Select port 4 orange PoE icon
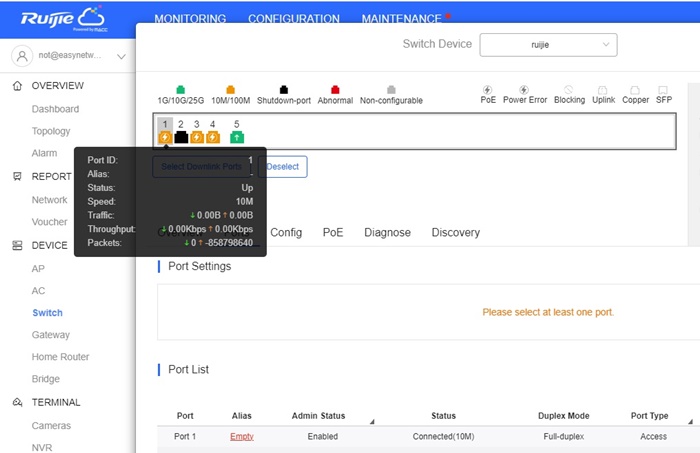The height and width of the screenshot is (453, 700). click(x=213, y=137)
